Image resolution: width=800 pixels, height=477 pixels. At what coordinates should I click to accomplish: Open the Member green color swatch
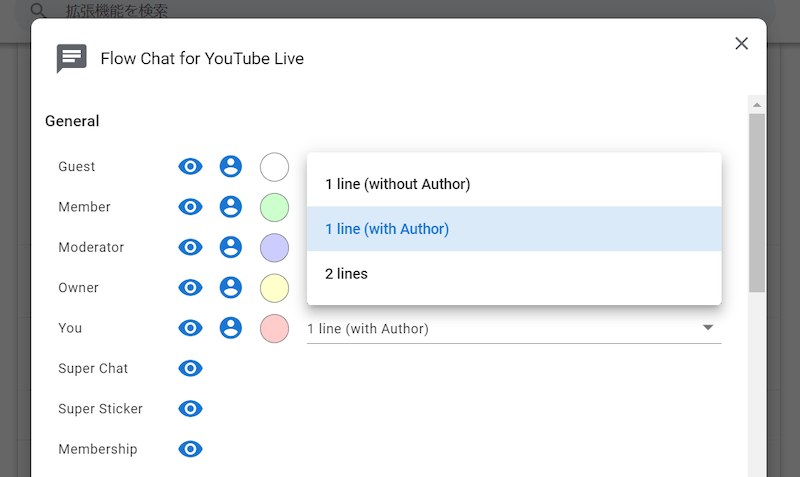pyautogui.click(x=274, y=207)
